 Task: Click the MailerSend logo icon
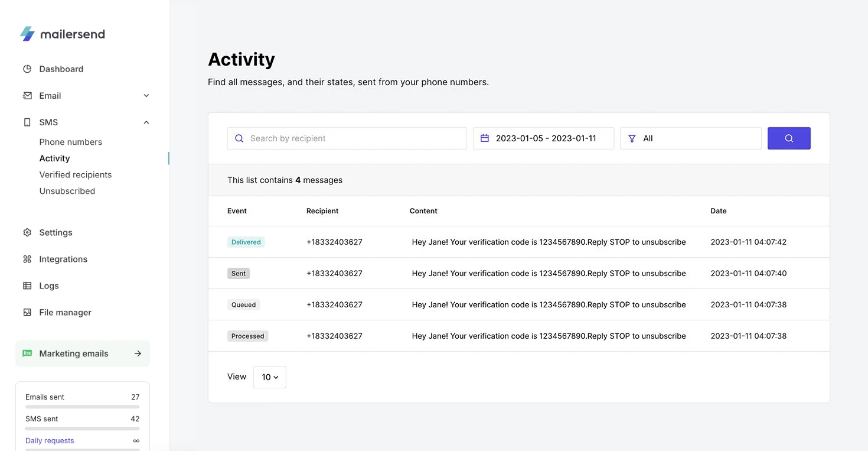[x=27, y=34]
